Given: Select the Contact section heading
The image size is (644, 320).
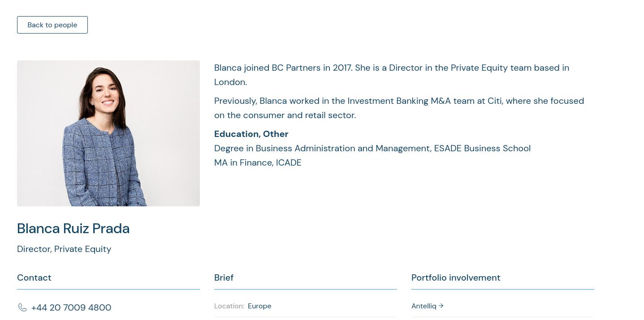Looking at the screenshot, I should point(34,278).
